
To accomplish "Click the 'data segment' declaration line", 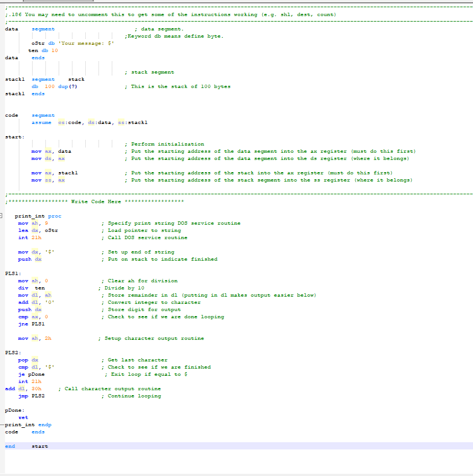I will (30, 29).
